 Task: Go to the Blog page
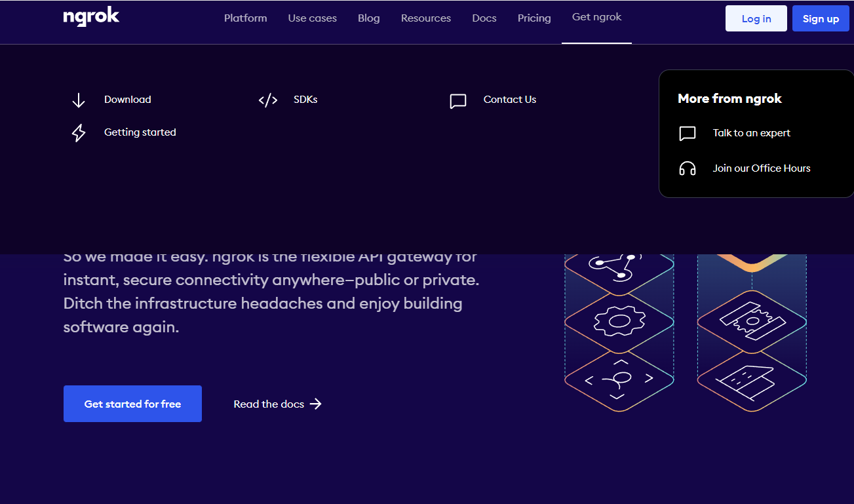[369, 18]
